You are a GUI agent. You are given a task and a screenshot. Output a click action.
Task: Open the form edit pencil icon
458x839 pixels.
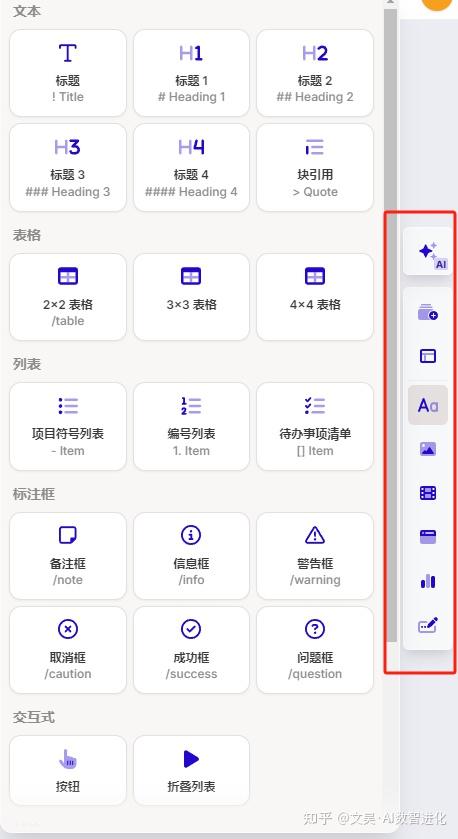[428, 624]
